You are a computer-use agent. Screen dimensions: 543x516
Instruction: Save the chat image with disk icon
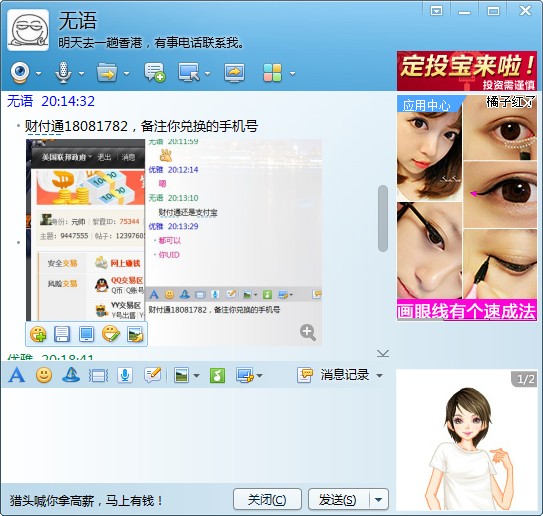tap(62, 334)
